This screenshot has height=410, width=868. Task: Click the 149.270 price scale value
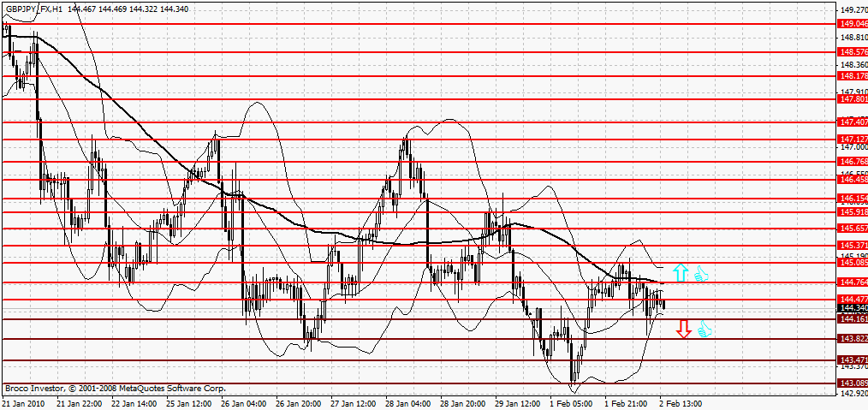click(x=853, y=10)
